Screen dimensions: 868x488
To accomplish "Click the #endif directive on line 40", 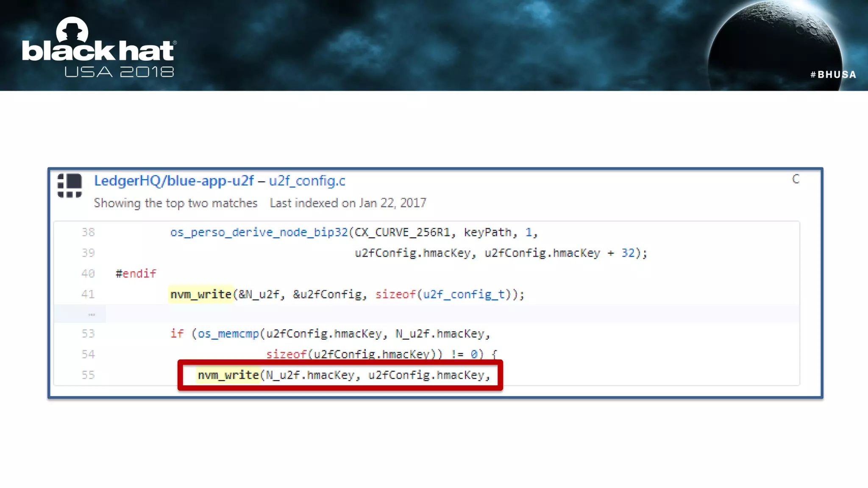I will coord(136,274).
